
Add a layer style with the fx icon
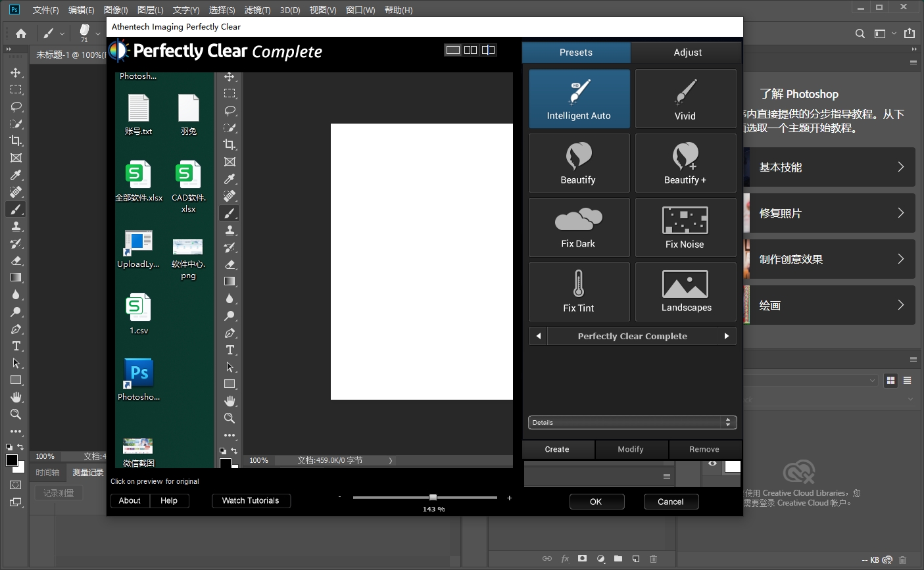(x=565, y=559)
